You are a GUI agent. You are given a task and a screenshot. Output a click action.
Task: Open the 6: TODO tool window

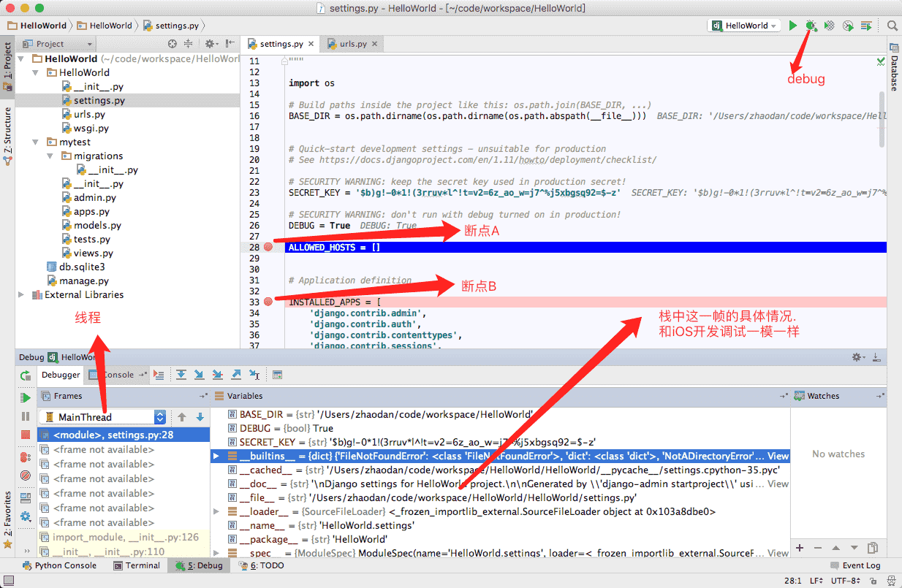(x=263, y=565)
